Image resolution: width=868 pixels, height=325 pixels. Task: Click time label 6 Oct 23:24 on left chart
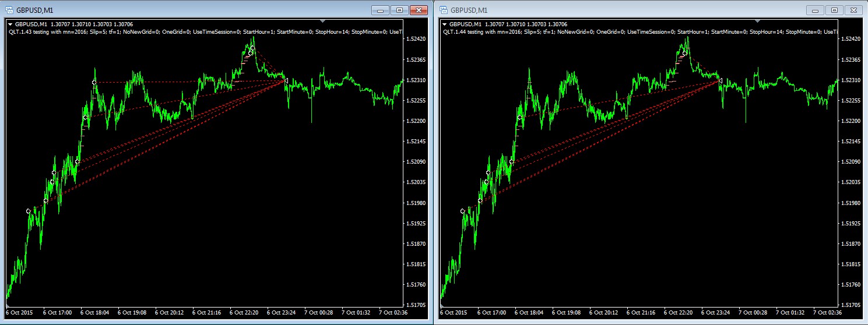pos(282,313)
